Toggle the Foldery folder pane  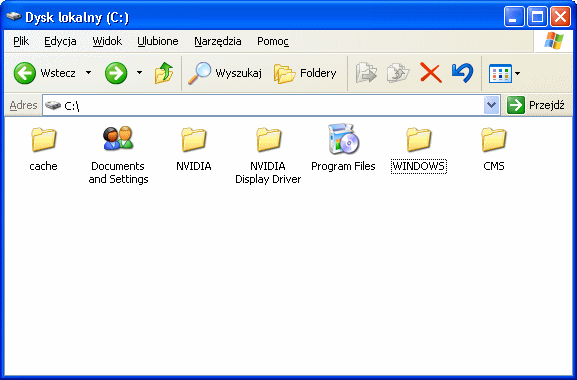(305, 73)
